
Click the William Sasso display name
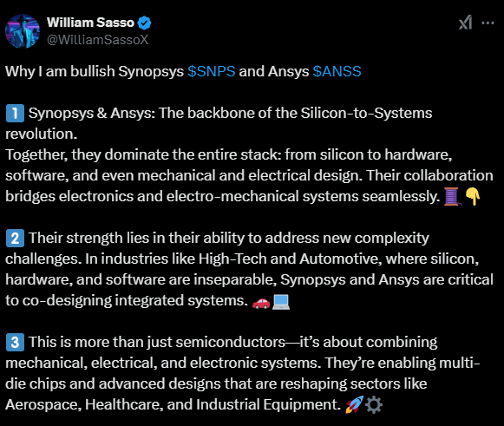pos(90,23)
